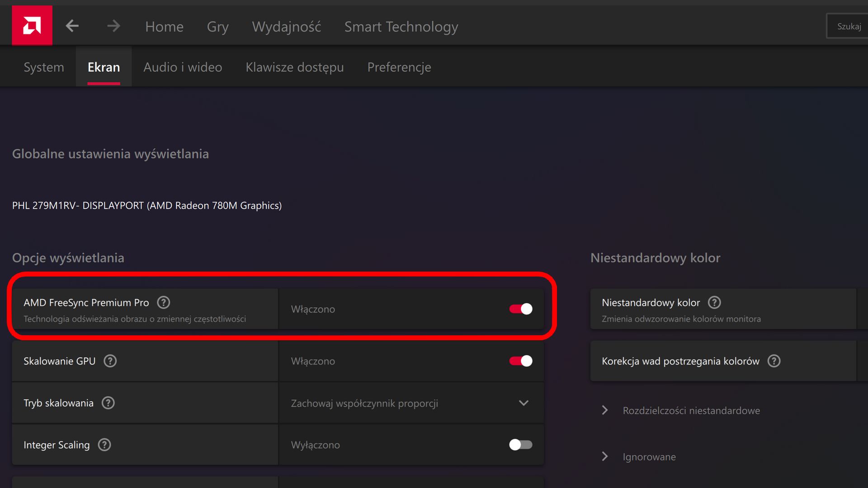Click the Korekcja wad postrzegania kolorów label
This screenshot has width=868, height=488.
pyautogui.click(x=680, y=361)
